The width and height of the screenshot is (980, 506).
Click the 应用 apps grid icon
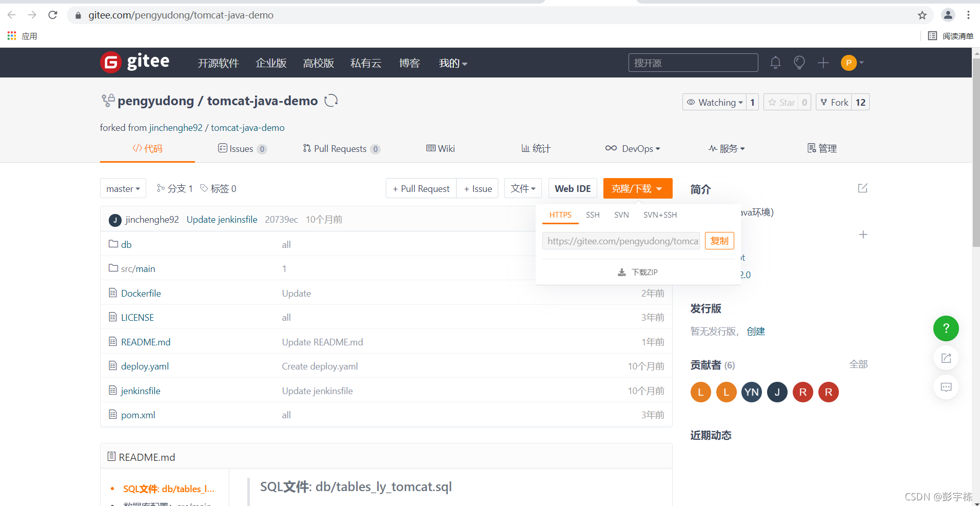pos(12,35)
